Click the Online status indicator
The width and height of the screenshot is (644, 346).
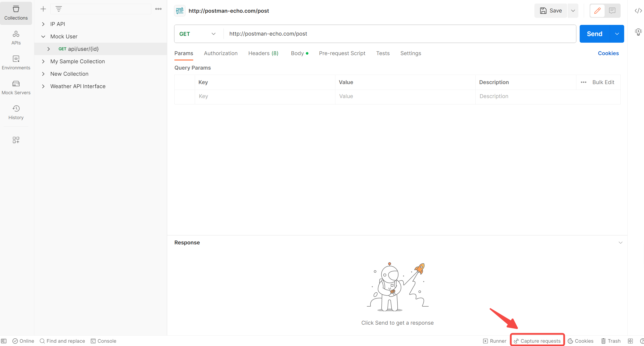[x=23, y=341]
